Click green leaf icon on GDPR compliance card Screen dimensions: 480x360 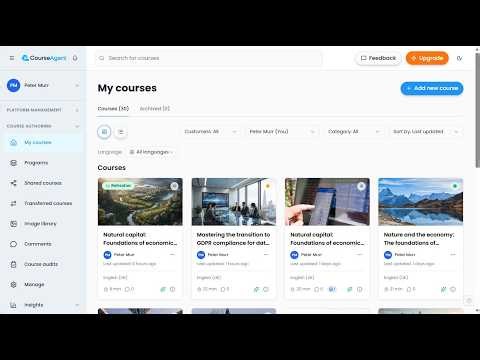tap(256, 289)
